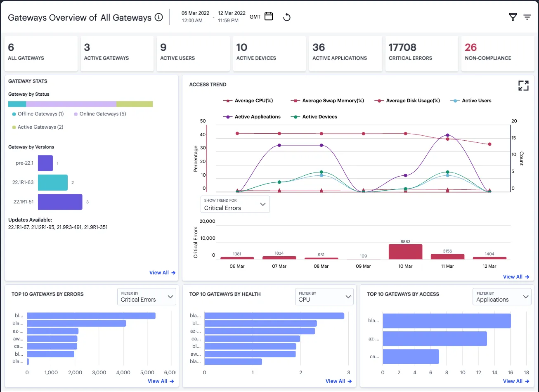Click View All in Top 10 Gateways by Health
This screenshot has height=392, width=539.
click(x=338, y=381)
